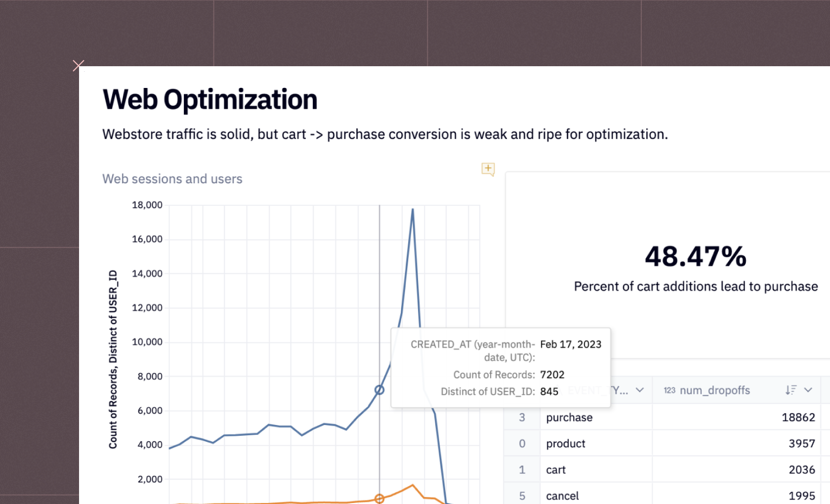The width and height of the screenshot is (830, 504).
Task: Click the Web Optimization heading
Action: [209, 99]
